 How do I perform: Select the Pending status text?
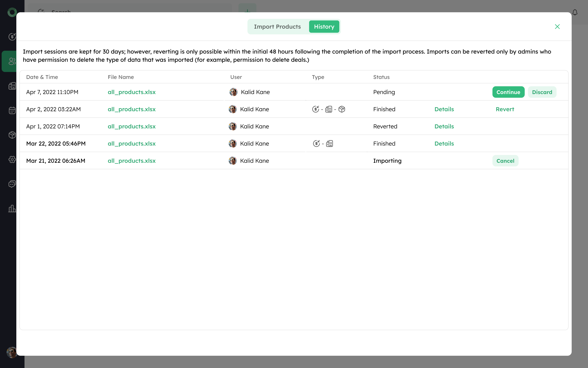pos(384,92)
